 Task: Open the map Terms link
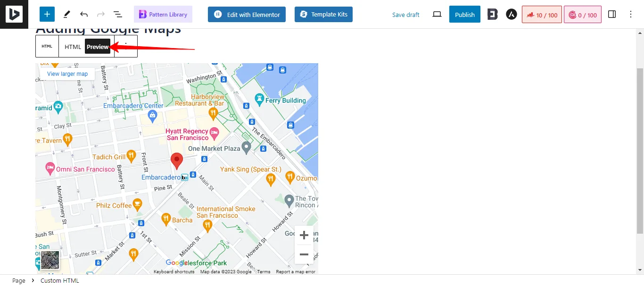tap(264, 272)
